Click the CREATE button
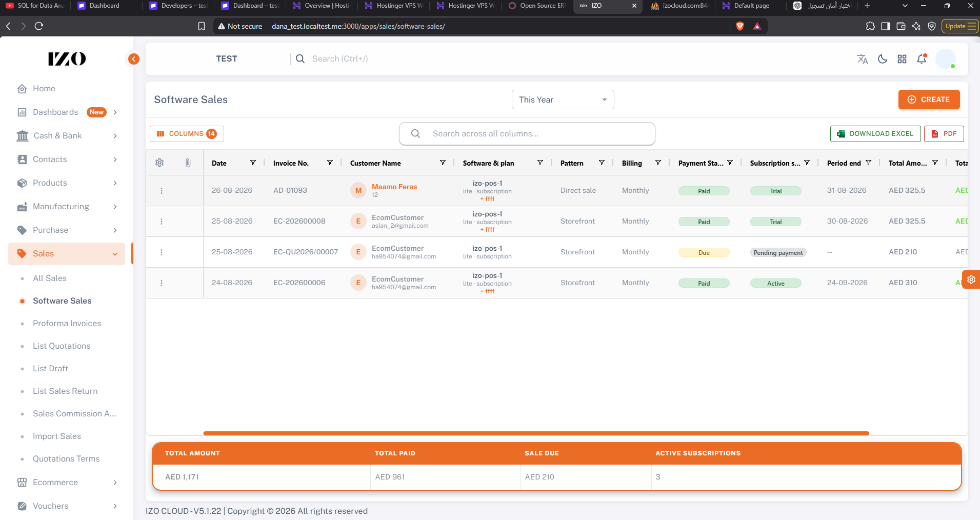Screen dimensions: 980x520 [x=929, y=99]
